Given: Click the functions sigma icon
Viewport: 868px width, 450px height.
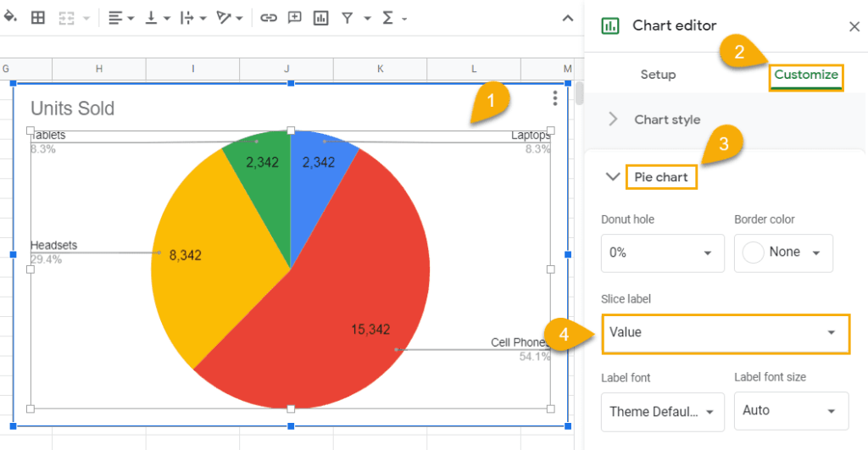Looking at the screenshot, I should pos(387,19).
